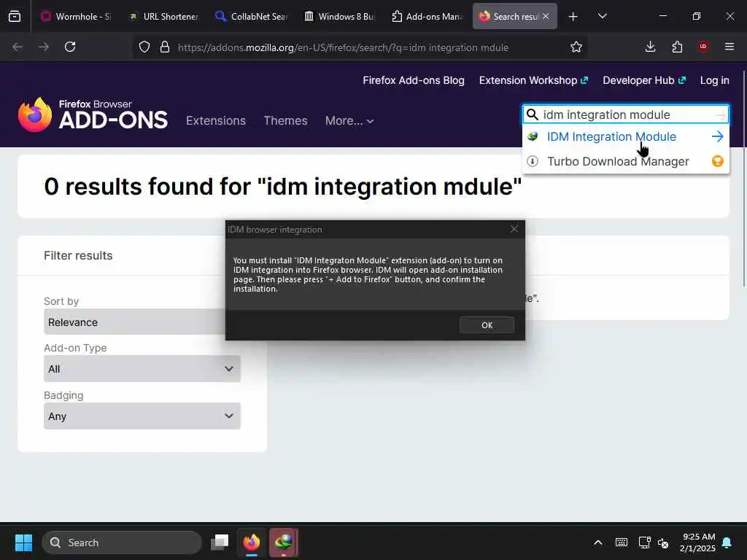This screenshot has height=560, width=747.
Task: Click the add-ons search input field
Action: point(625,114)
